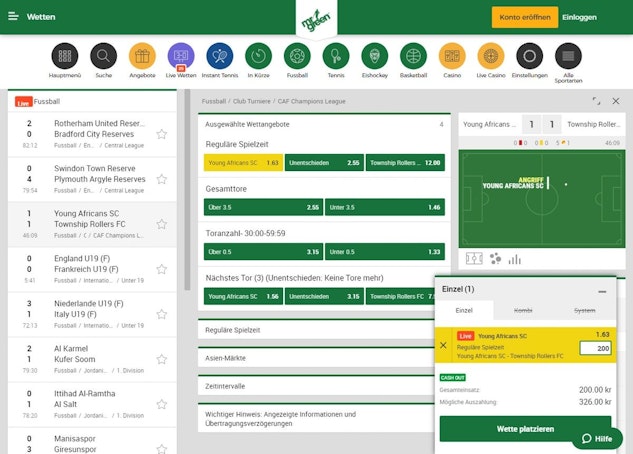Show statistics bar chart under pitch

tap(514, 259)
